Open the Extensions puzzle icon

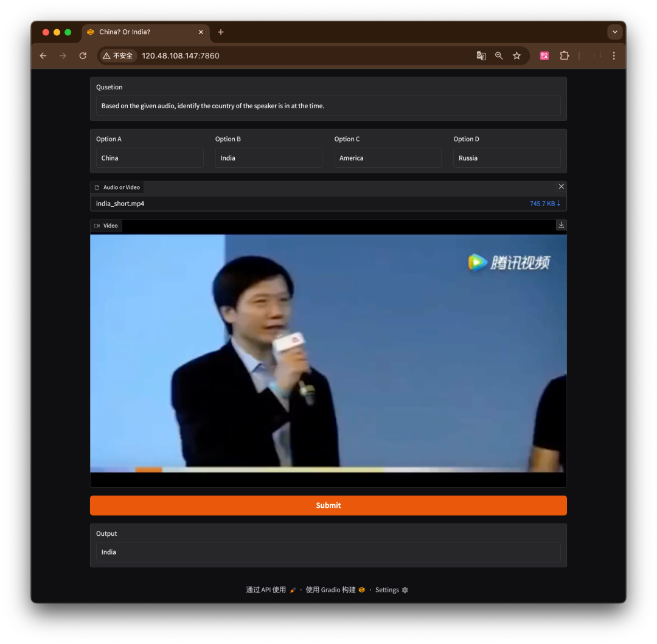point(565,56)
